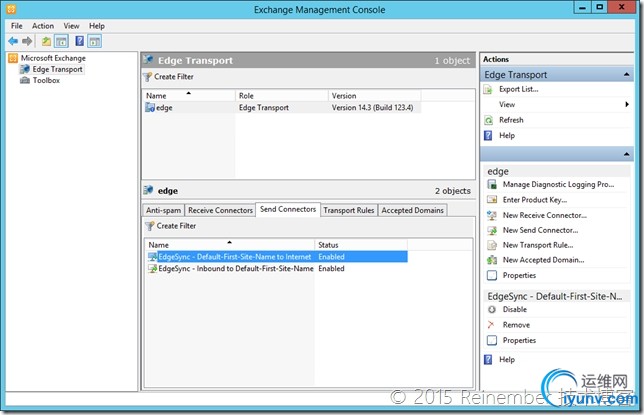The width and height of the screenshot is (644, 415).
Task: Switch to the Accepted Domains tab
Action: pyautogui.click(x=412, y=210)
